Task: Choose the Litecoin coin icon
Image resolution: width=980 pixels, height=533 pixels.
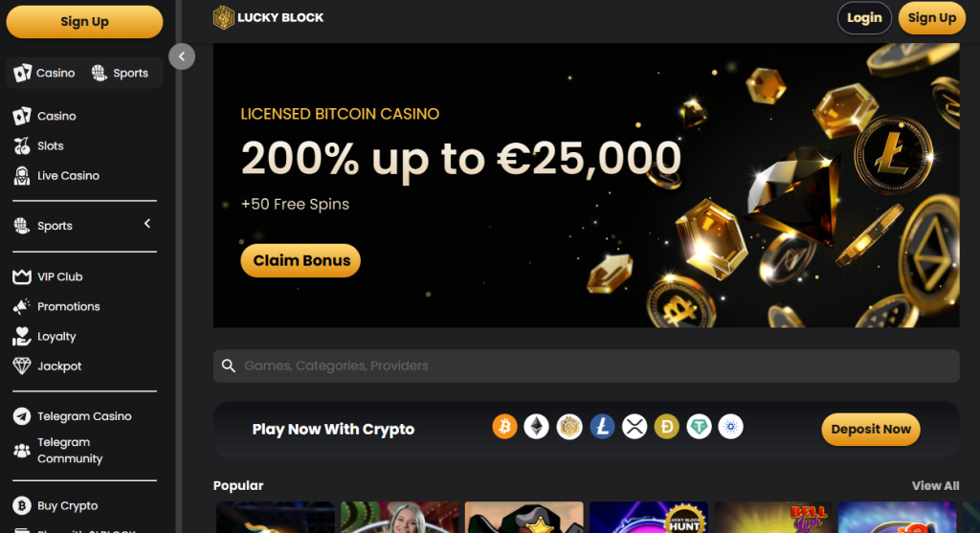Action: tap(602, 428)
